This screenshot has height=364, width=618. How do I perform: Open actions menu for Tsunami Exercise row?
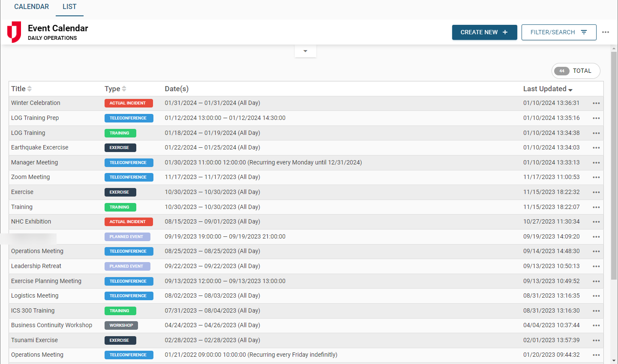(596, 340)
